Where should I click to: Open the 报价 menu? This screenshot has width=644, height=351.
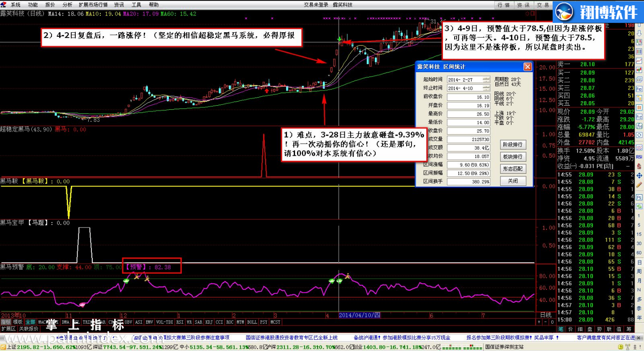coord(50,4)
